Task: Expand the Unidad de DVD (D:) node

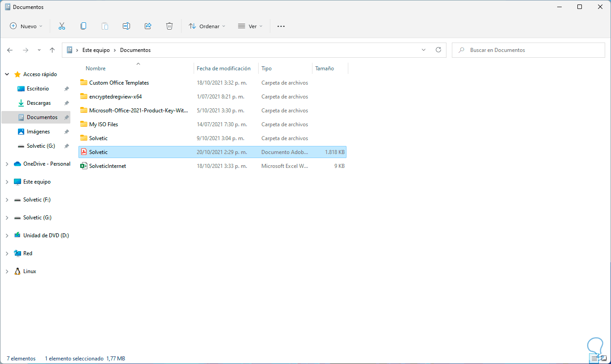Action: pyautogui.click(x=7, y=236)
